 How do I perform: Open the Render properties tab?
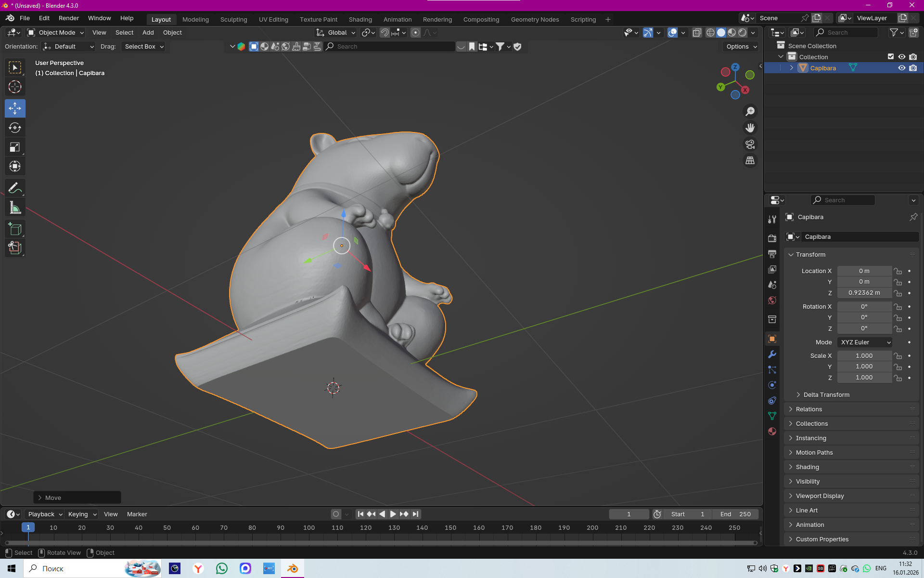click(772, 238)
